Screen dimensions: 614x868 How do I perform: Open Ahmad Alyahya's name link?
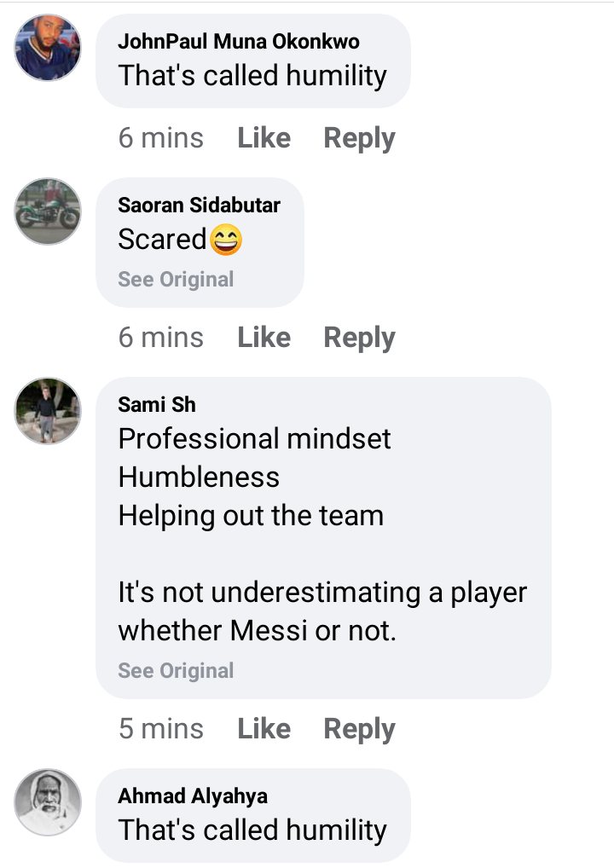point(193,796)
